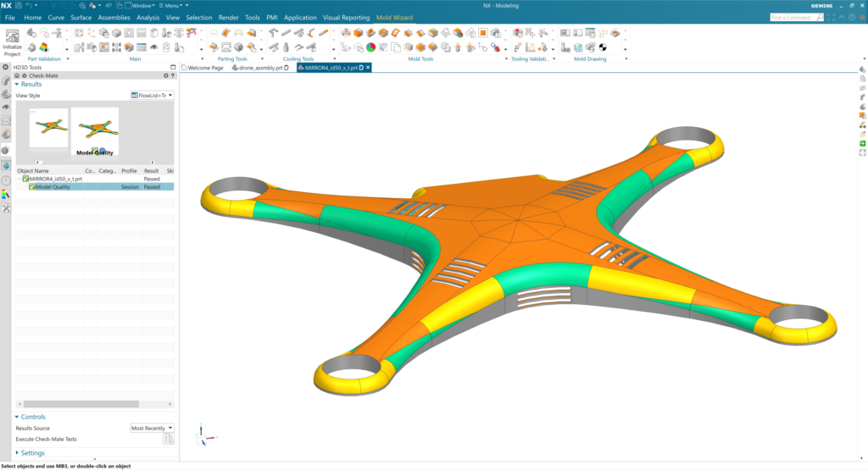This screenshot has width=868, height=470.
Task: Toggle the Model Quality row checkbox
Action: pos(32,187)
